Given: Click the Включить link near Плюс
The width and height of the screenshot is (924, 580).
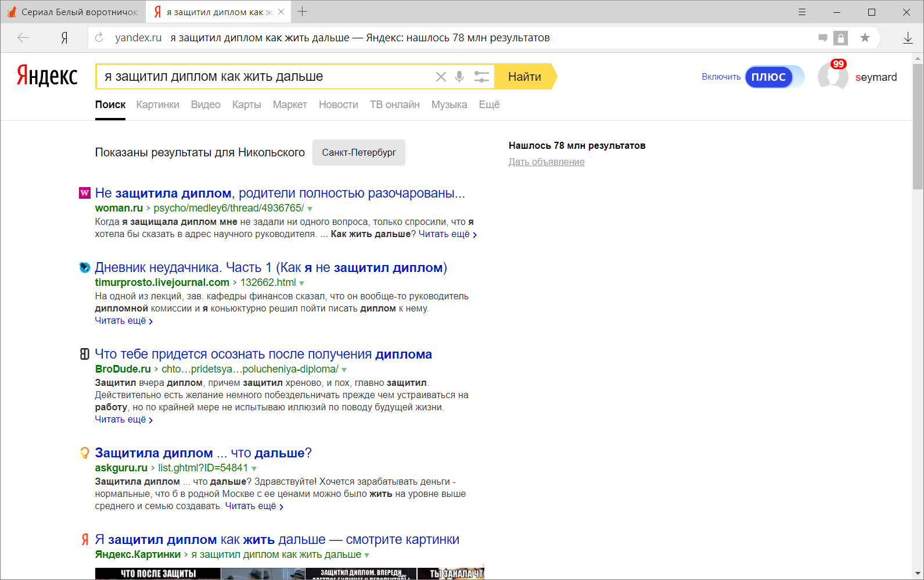Looking at the screenshot, I should click(721, 77).
